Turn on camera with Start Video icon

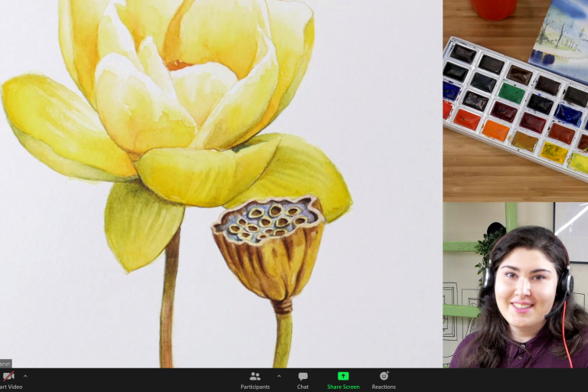(x=8, y=377)
